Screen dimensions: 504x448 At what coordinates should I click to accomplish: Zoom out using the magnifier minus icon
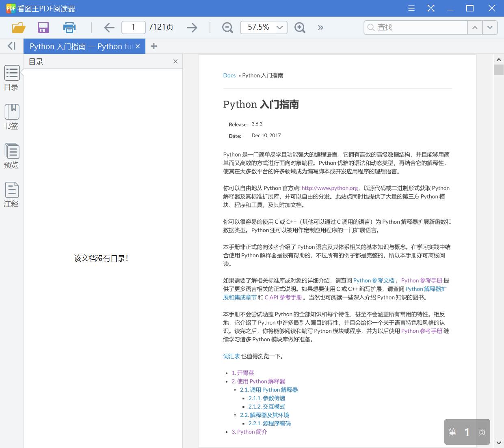click(227, 28)
